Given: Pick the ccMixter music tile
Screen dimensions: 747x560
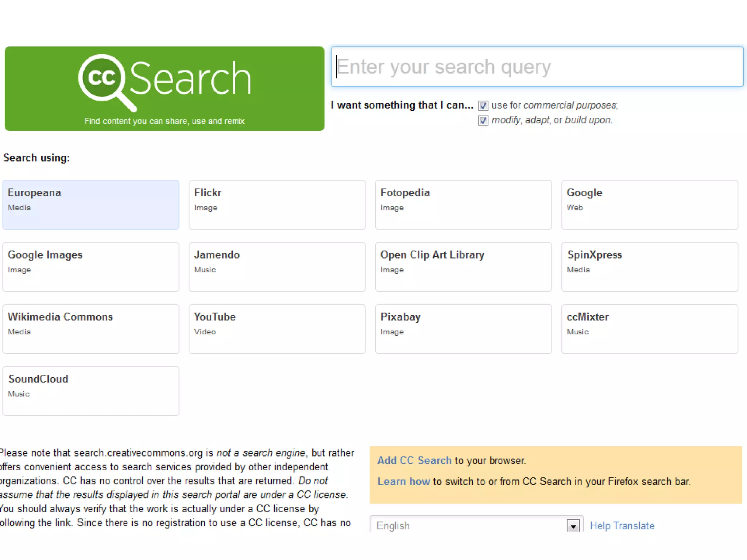Looking at the screenshot, I should point(650,328).
